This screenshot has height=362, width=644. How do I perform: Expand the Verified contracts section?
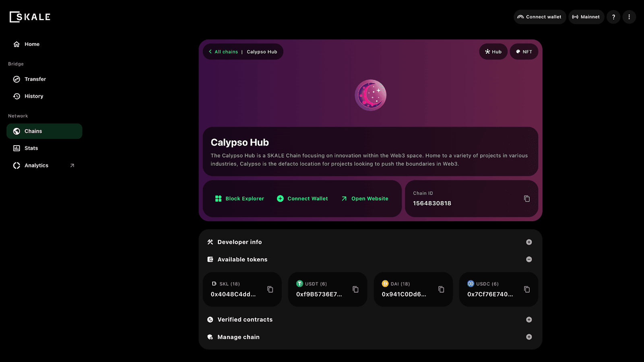click(529, 320)
